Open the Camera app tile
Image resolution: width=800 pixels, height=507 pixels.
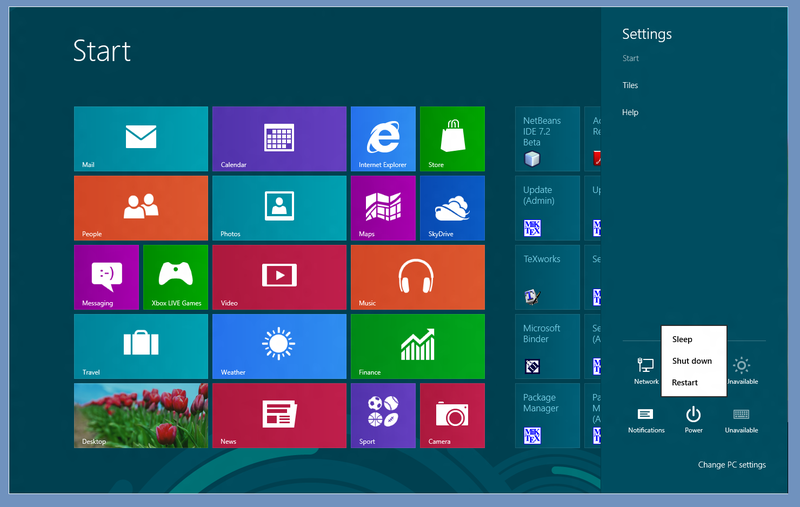[452, 415]
